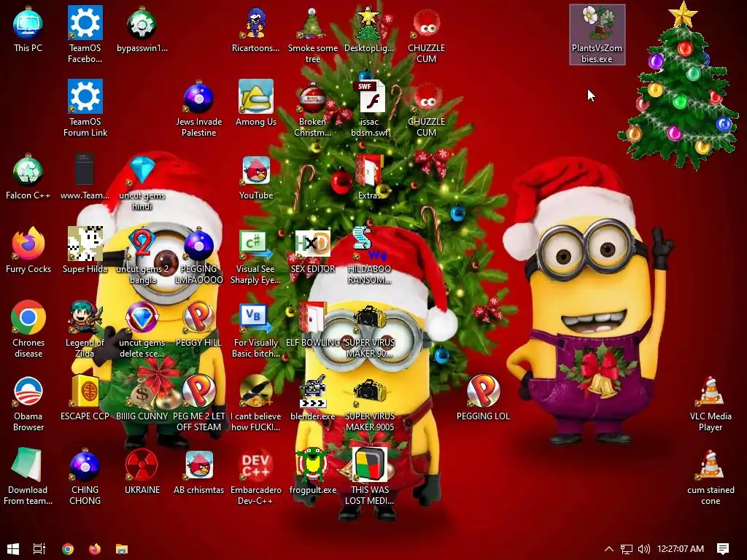Open the Extras desktop icon
Viewport: 747px width, 560px height.
[x=369, y=177]
